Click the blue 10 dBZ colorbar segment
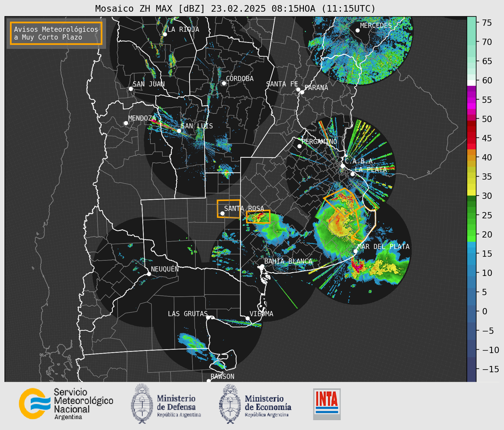 coord(471,273)
